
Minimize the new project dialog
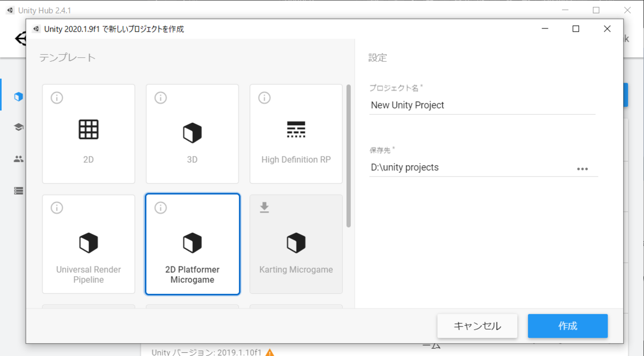click(545, 29)
